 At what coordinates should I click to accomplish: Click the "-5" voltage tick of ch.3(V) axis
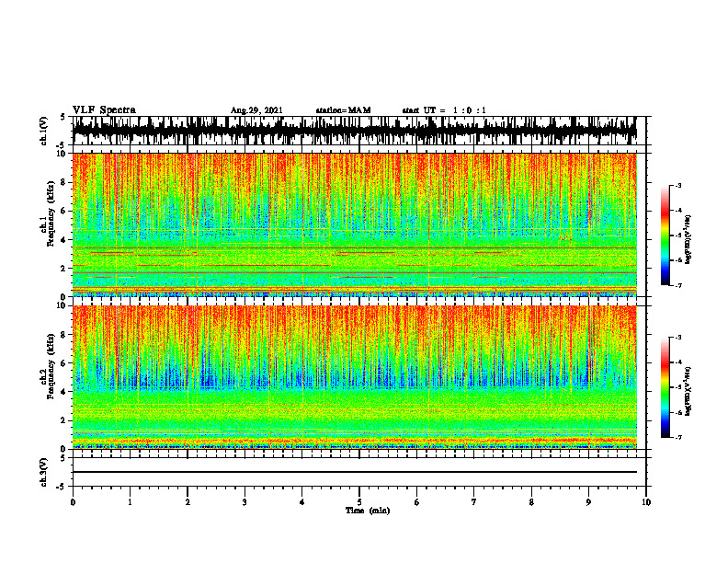tap(62, 487)
